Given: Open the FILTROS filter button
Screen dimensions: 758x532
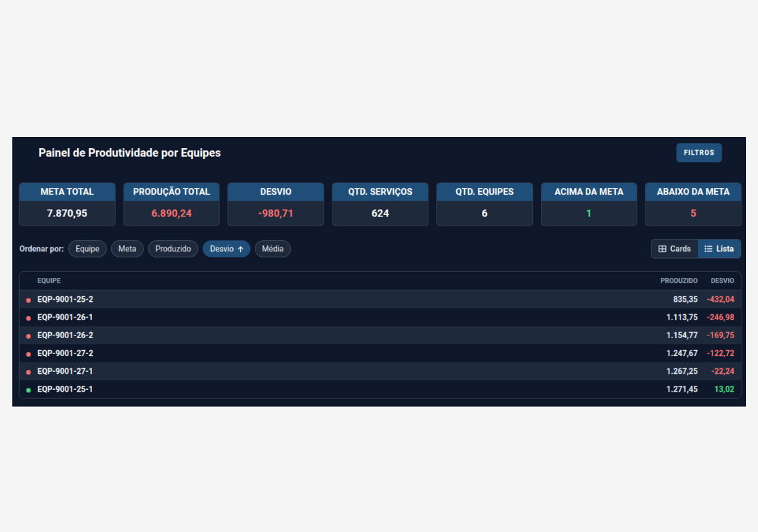Looking at the screenshot, I should (x=698, y=153).
